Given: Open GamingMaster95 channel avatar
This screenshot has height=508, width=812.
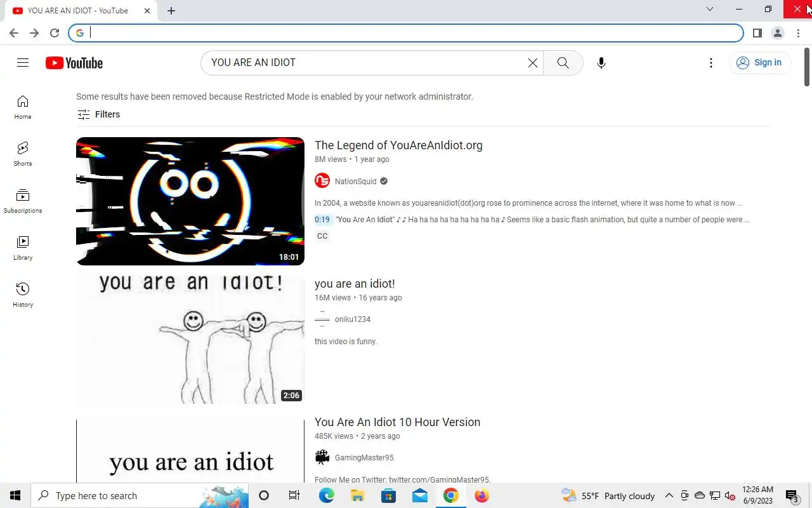Looking at the screenshot, I should point(322,458).
